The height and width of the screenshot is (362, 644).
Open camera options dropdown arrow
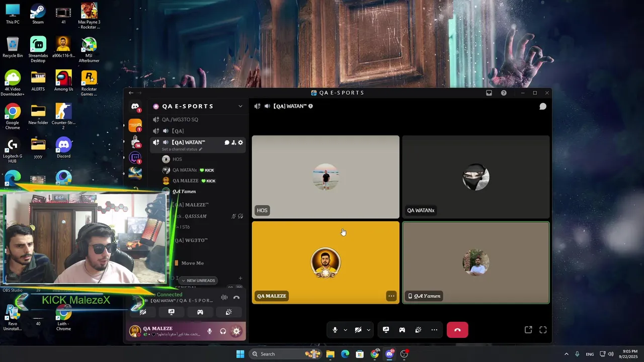click(368, 330)
